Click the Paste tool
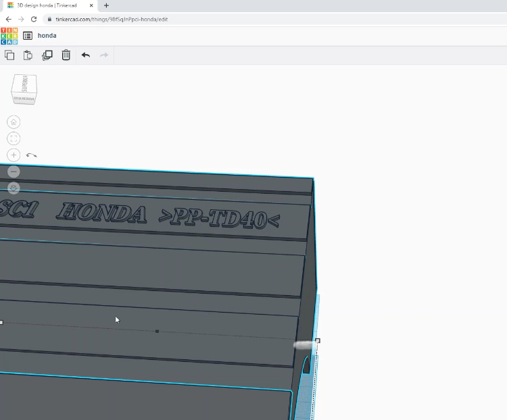The height and width of the screenshot is (420, 507). point(28,55)
